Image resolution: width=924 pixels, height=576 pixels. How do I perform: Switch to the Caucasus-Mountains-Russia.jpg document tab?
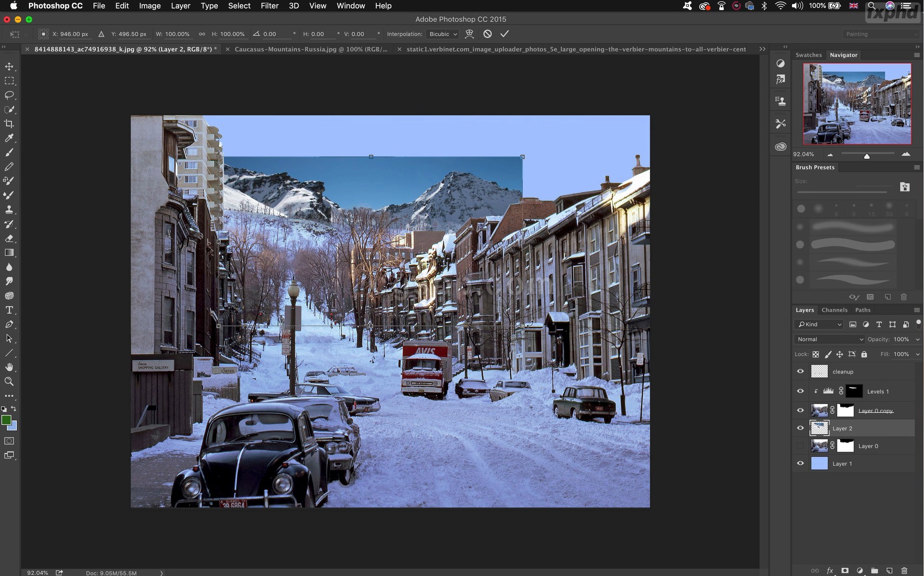click(x=311, y=49)
